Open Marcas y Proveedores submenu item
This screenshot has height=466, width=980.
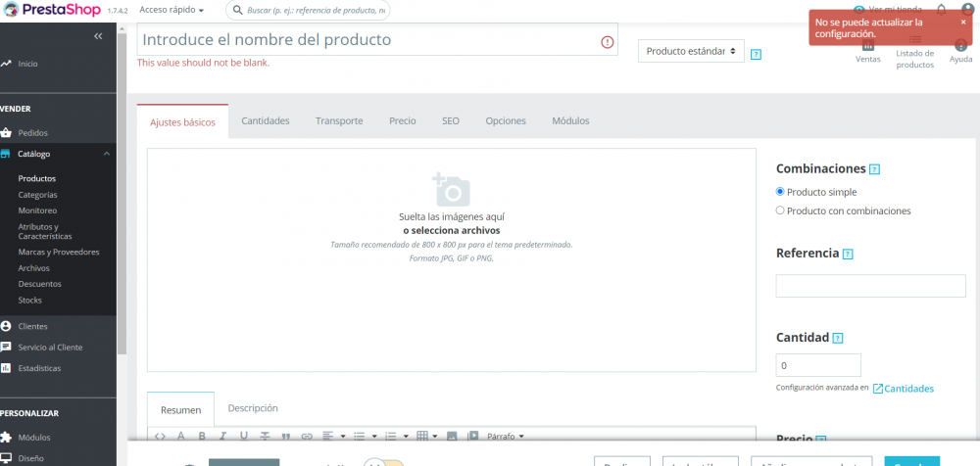[x=59, y=253]
